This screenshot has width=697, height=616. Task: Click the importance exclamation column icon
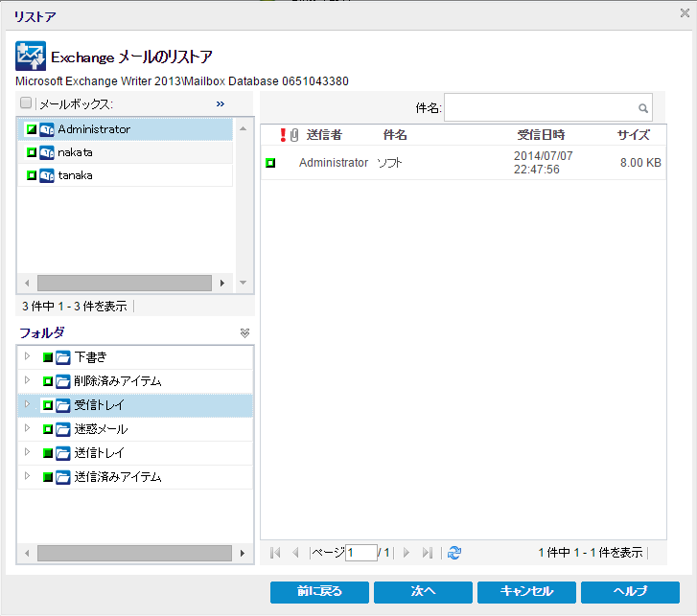tap(282, 135)
